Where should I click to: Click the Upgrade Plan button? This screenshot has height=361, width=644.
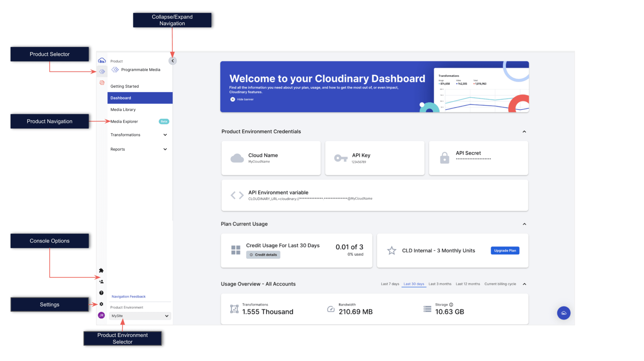point(505,250)
